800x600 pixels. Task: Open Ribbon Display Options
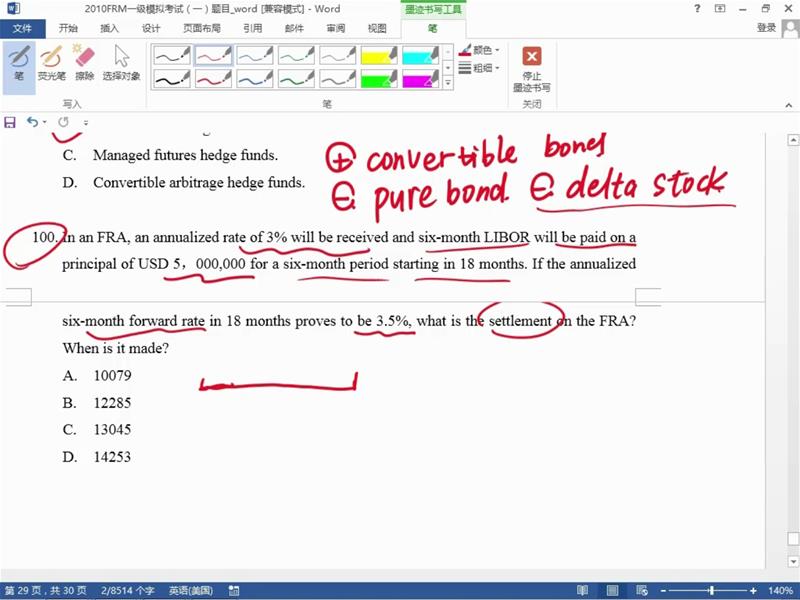[720, 8]
